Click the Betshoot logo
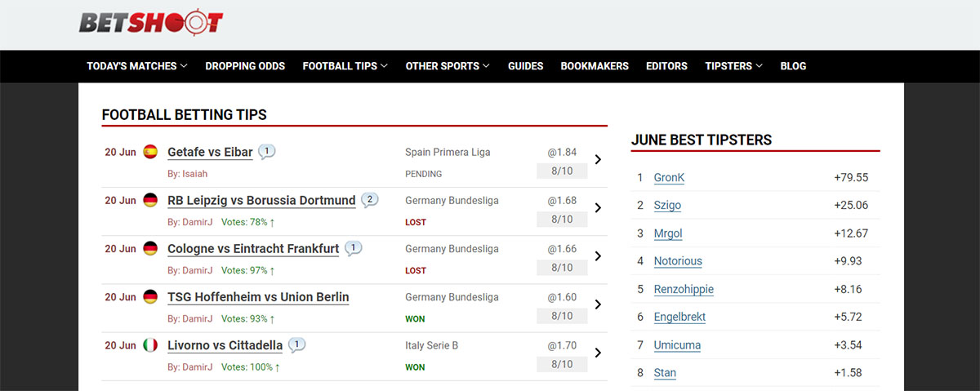The image size is (980, 391). (150, 22)
